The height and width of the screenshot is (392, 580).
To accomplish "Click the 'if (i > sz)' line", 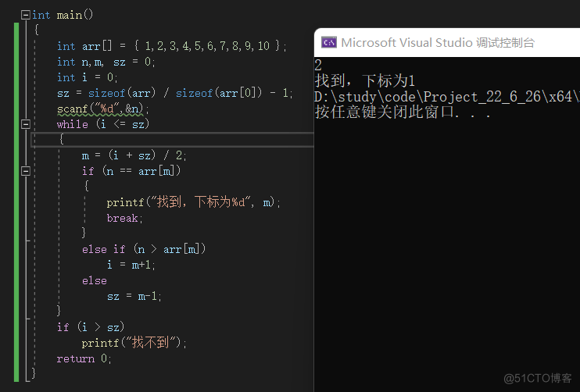I will (x=91, y=327).
